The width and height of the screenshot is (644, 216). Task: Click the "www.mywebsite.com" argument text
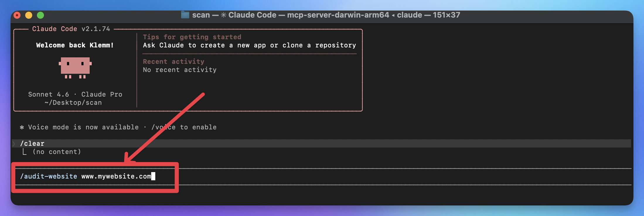pyautogui.click(x=116, y=176)
